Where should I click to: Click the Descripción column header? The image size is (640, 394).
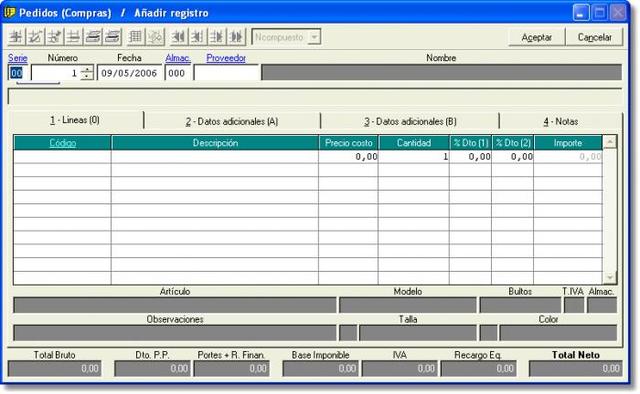(x=215, y=143)
